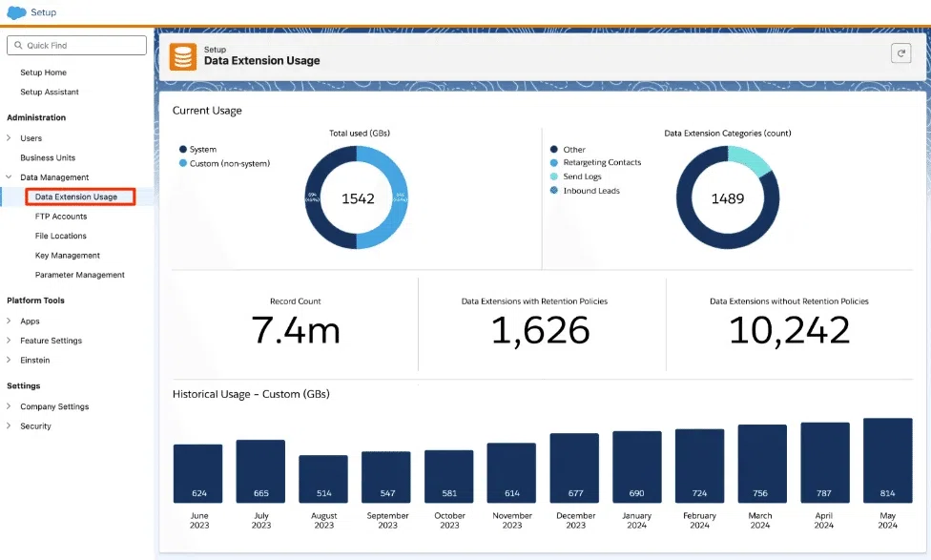Open Business Units
Screen dimensions: 931x560
(x=48, y=158)
